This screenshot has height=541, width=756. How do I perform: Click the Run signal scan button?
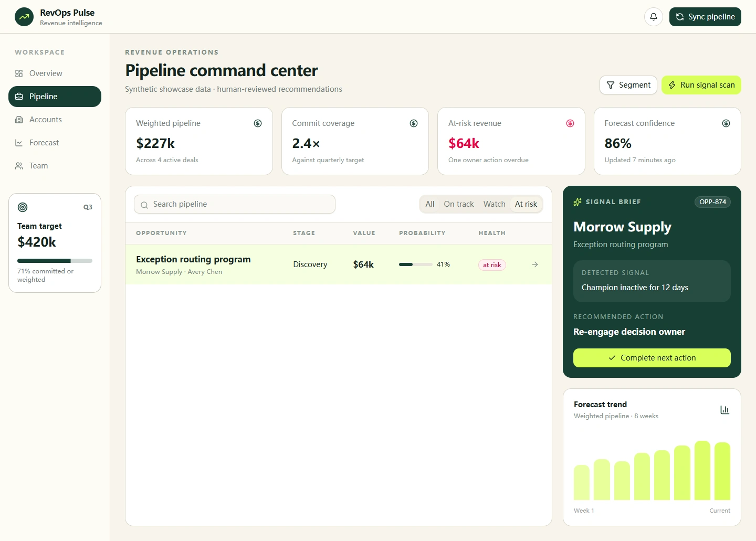coord(701,85)
